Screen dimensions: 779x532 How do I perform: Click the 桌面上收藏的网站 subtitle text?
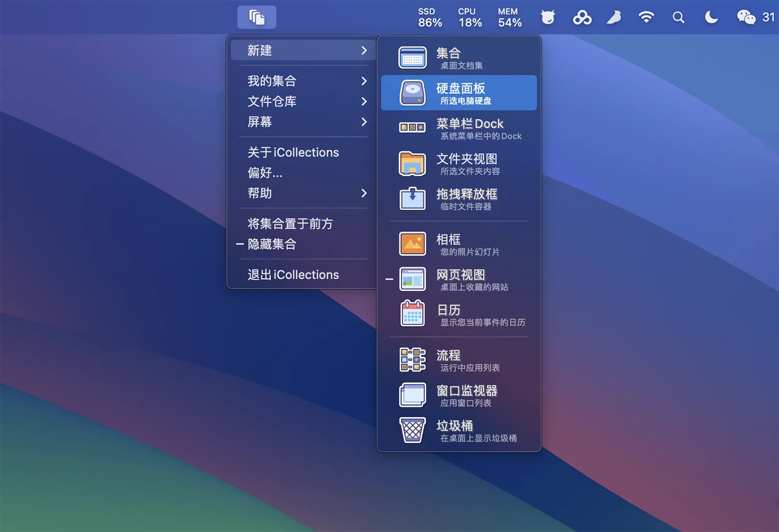click(474, 288)
